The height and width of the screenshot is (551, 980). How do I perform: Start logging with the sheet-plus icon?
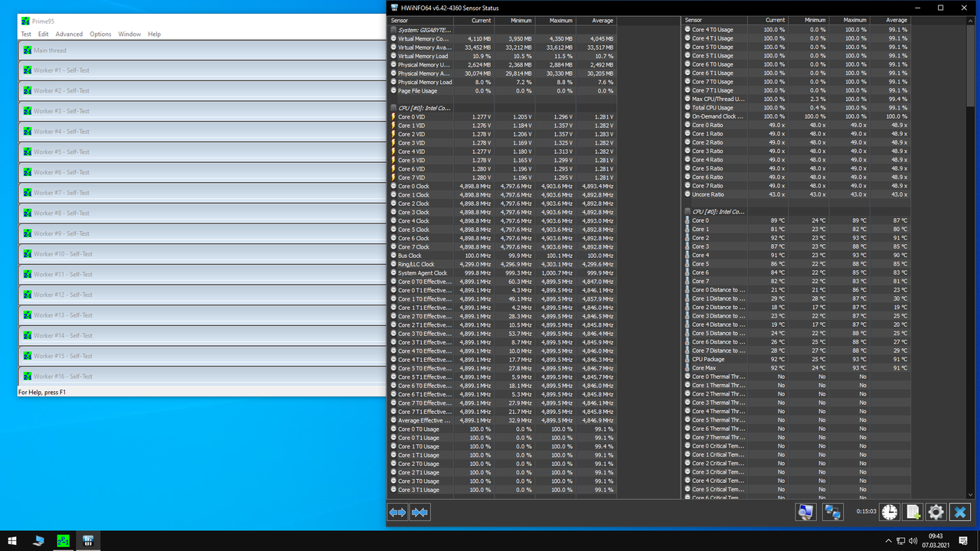click(x=913, y=512)
